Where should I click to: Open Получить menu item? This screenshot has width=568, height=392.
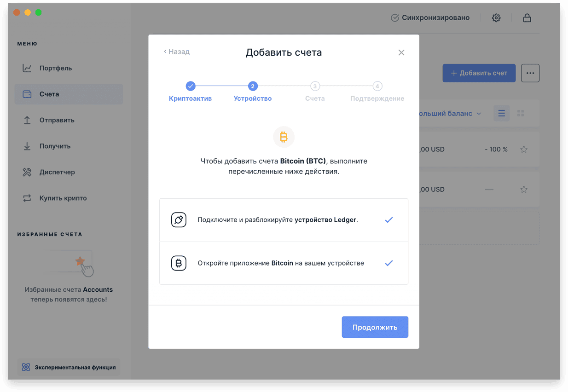coord(69,146)
